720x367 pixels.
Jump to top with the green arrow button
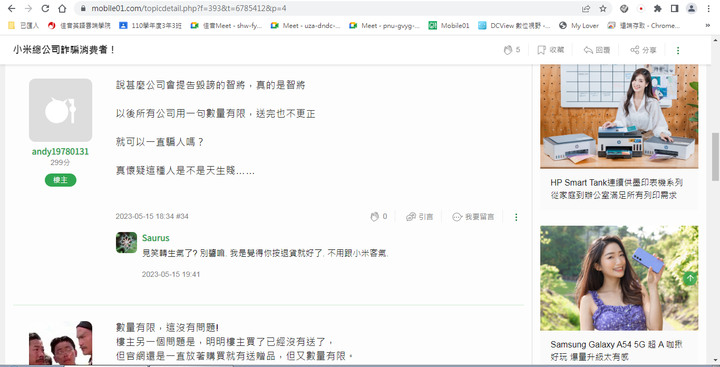pos(690,278)
